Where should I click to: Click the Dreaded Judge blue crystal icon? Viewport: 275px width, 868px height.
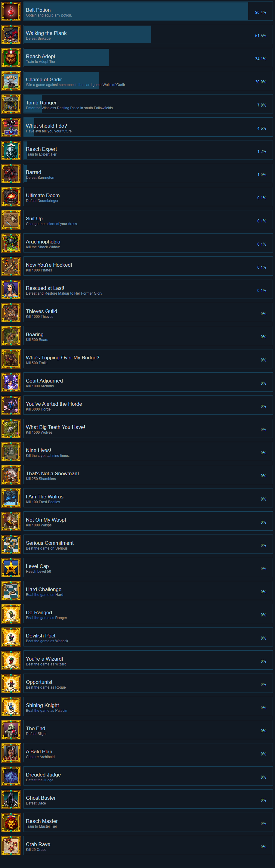(11, 776)
